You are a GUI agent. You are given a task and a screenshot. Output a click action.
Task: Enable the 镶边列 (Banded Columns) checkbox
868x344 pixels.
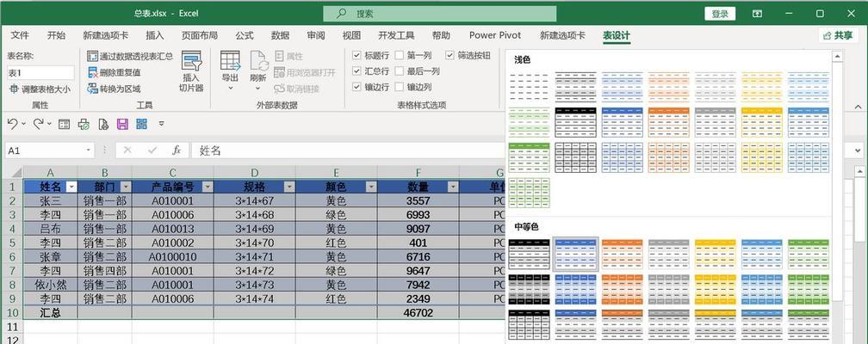point(400,87)
